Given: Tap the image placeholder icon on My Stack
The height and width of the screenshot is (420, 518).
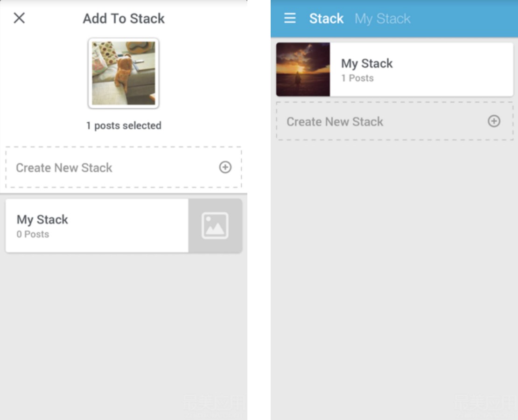Looking at the screenshot, I should (215, 226).
